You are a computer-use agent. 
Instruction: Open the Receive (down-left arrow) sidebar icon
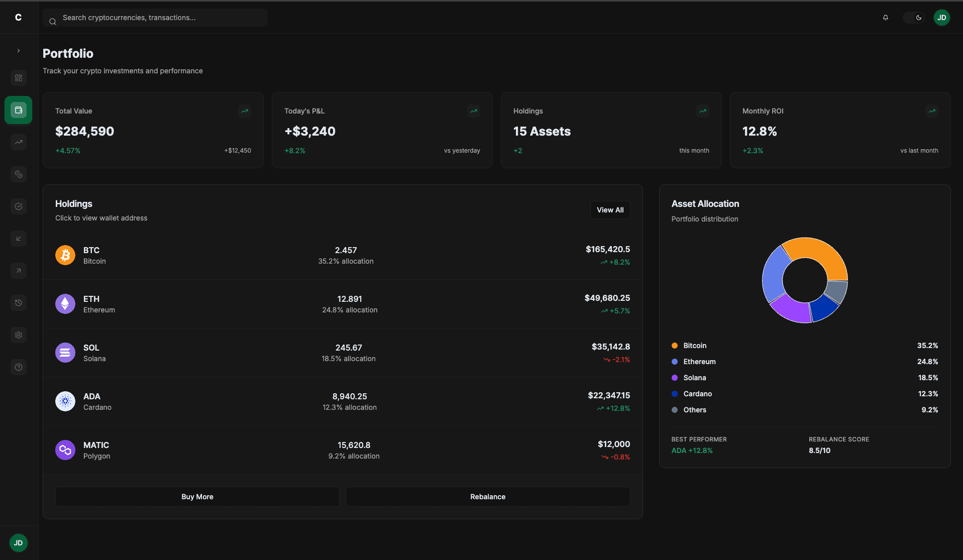click(x=19, y=239)
